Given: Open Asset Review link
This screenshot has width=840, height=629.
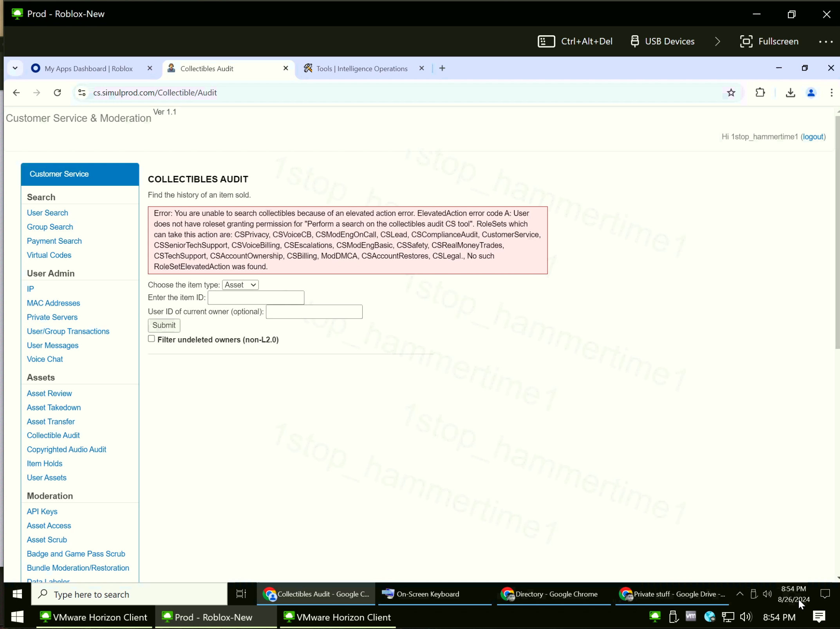Looking at the screenshot, I should (49, 393).
